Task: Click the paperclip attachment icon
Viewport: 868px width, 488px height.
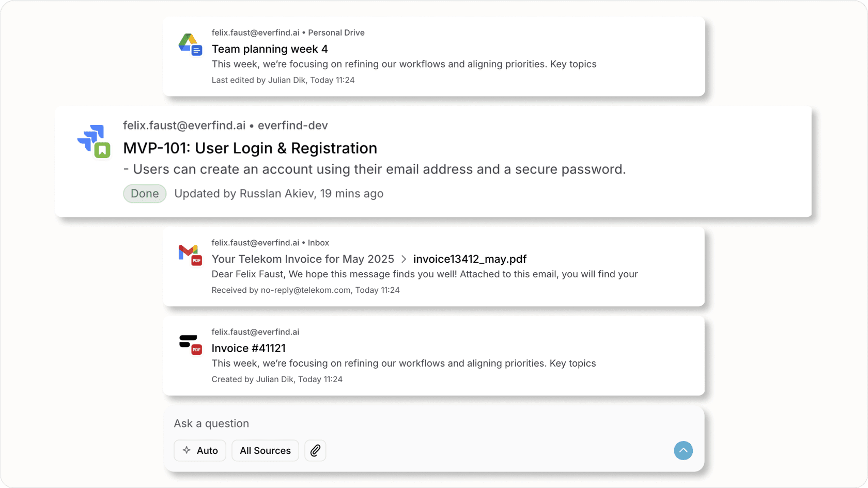Action: tap(315, 450)
